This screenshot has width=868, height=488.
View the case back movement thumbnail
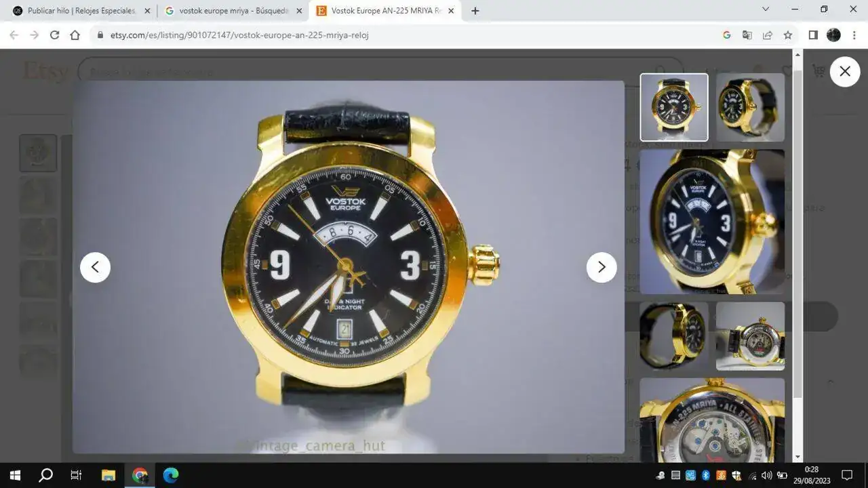pos(750,336)
